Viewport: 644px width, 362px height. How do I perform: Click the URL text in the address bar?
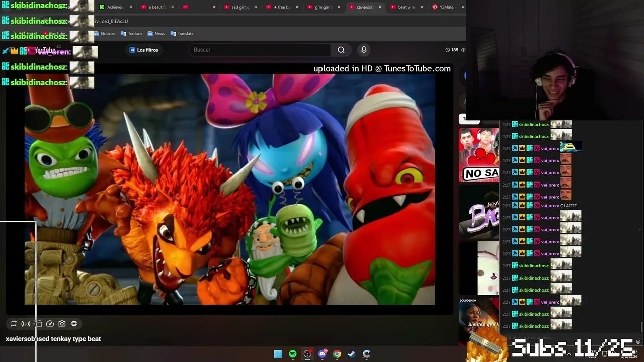point(111,21)
